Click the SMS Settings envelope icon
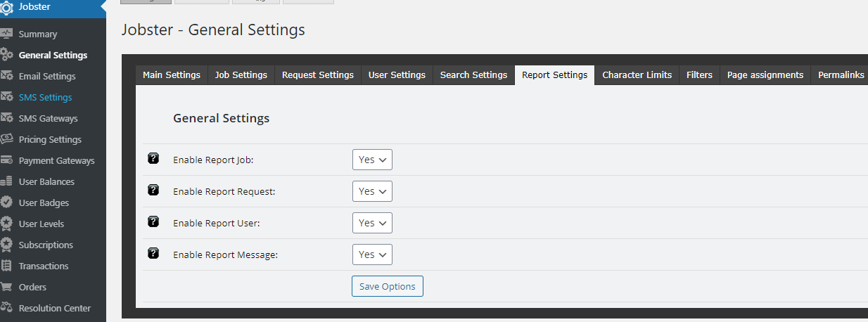The image size is (868, 322). 6,97
